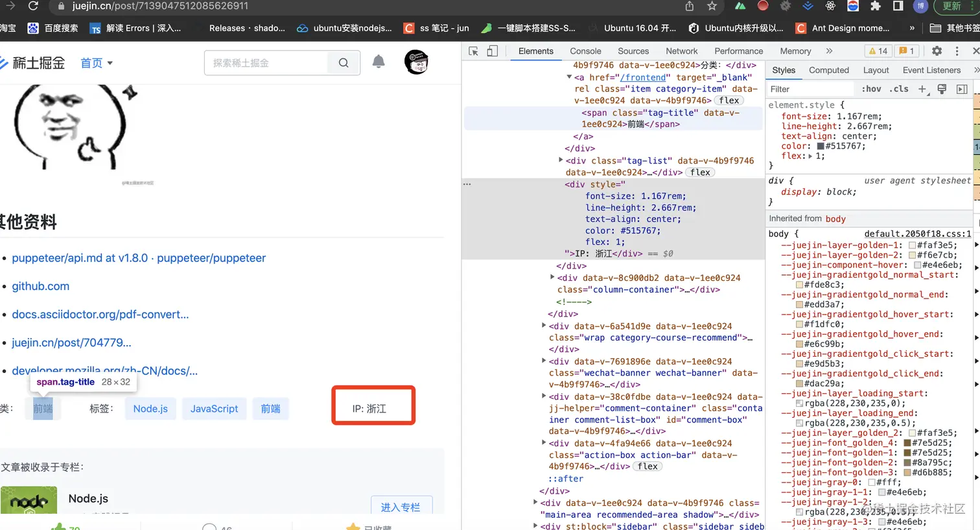Open the Memory tab
The width and height of the screenshot is (980, 530).
795,51
